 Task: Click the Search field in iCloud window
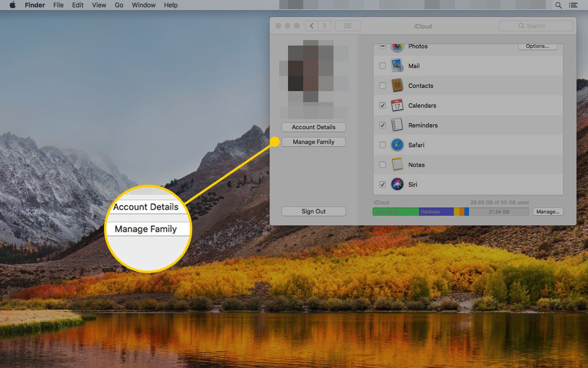[536, 26]
